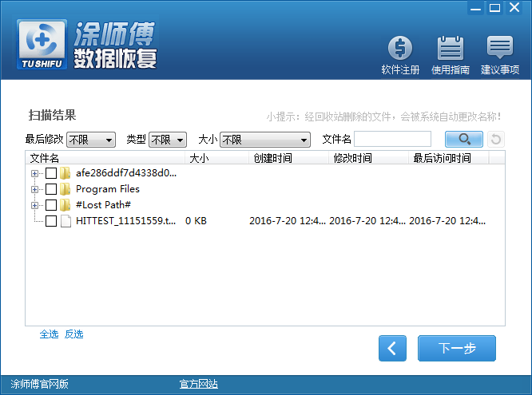Click the HITTEST creation time cell
This screenshot has height=395, width=532.
coord(288,221)
